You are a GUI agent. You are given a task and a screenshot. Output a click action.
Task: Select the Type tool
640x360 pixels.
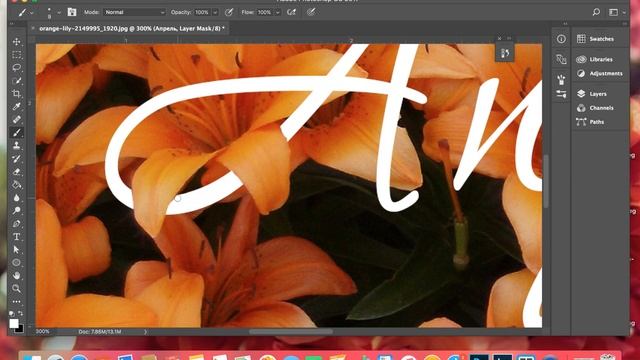[x=16, y=237]
